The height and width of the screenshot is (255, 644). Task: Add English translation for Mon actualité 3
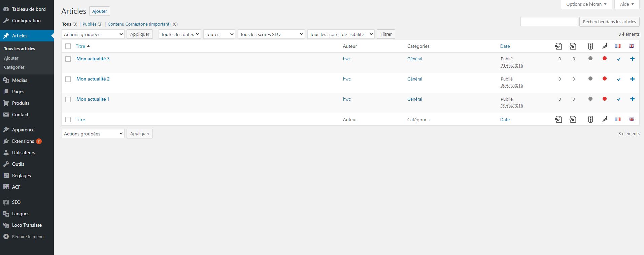632,59
